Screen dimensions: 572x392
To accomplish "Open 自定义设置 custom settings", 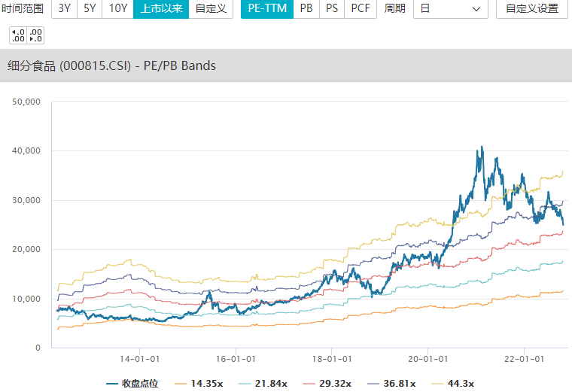I will pos(531,9).
